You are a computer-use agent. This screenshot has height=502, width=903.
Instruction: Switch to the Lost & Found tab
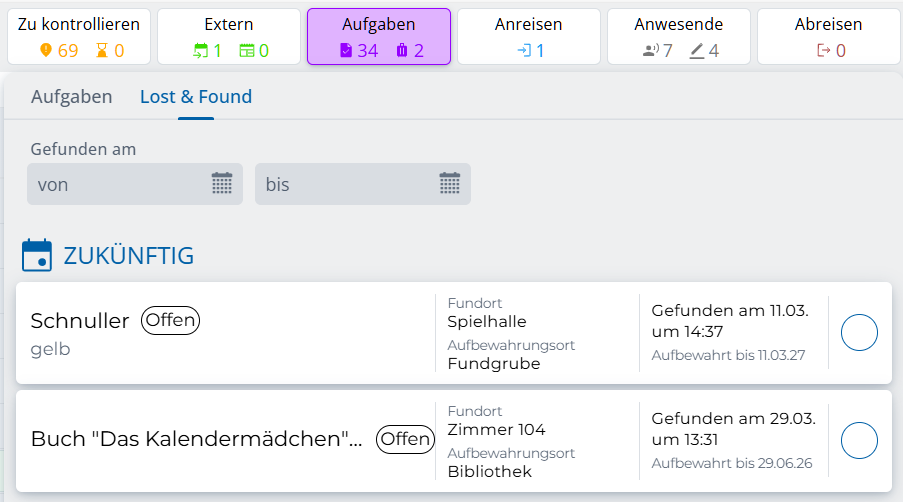tap(196, 97)
